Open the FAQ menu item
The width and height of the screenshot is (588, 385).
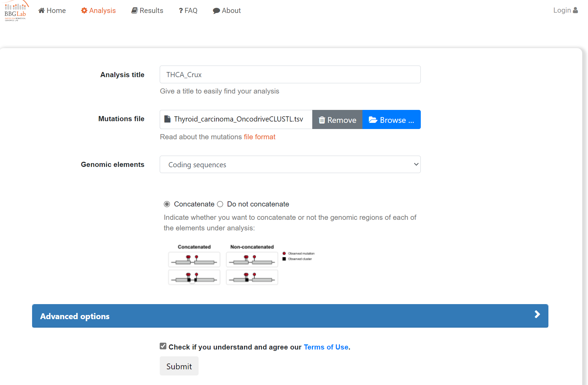click(x=188, y=11)
